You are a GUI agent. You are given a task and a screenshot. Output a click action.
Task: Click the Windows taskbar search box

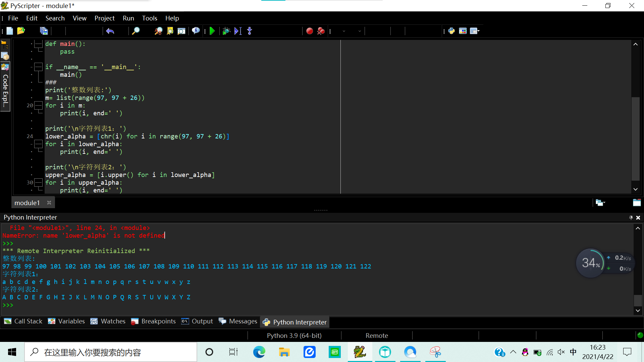point(111,352)
